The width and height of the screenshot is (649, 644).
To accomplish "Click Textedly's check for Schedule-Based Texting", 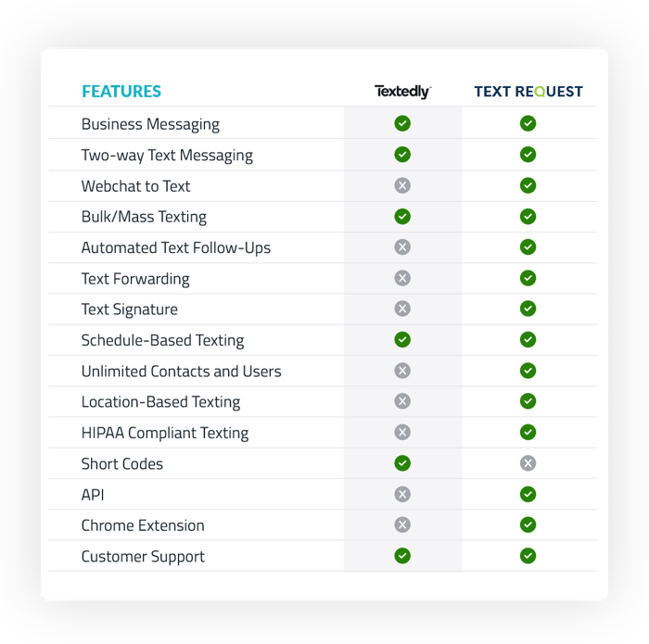I will (402, 340).
